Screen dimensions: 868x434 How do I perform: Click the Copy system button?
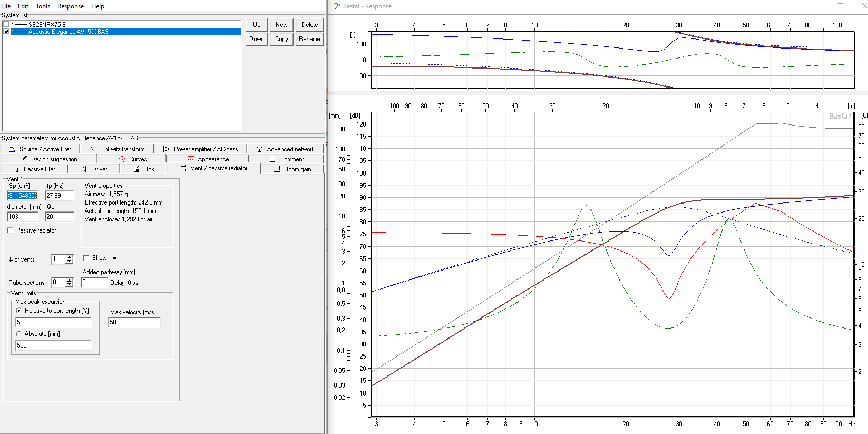[x=281, y=39]
